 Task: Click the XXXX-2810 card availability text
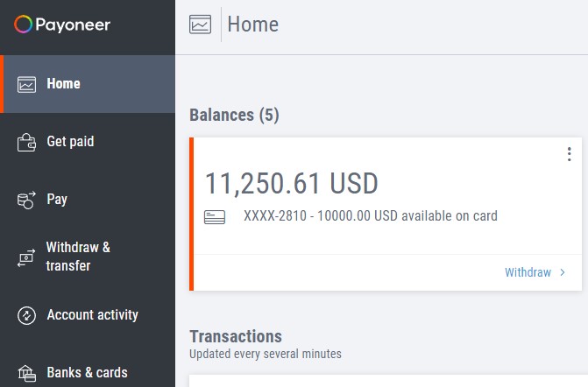click(x=371, y=216)
